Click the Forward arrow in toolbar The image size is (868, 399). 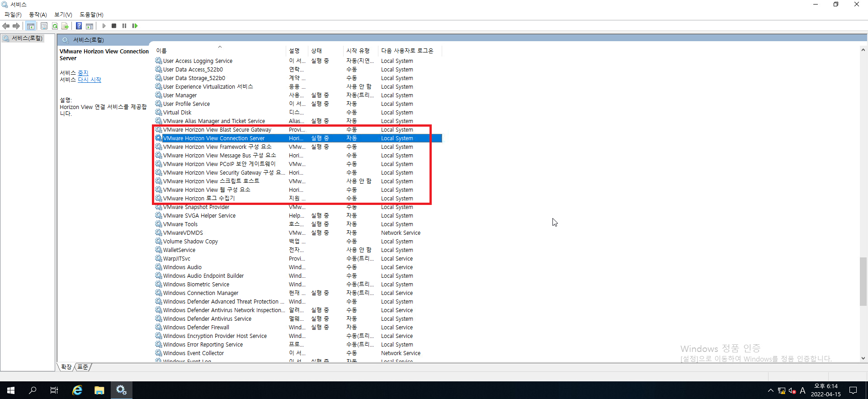[x=16, y=26]
